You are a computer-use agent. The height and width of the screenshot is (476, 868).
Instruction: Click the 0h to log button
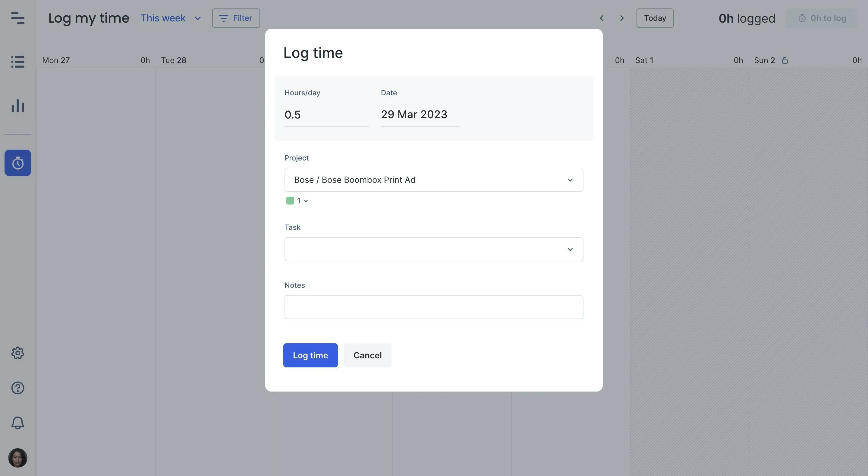coord(822,18)
